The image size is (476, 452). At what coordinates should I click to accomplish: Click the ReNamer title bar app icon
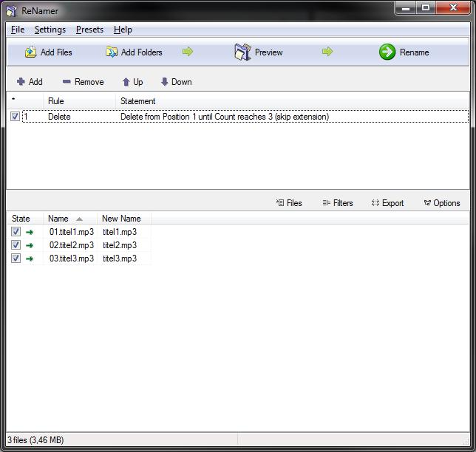point(12,11)
